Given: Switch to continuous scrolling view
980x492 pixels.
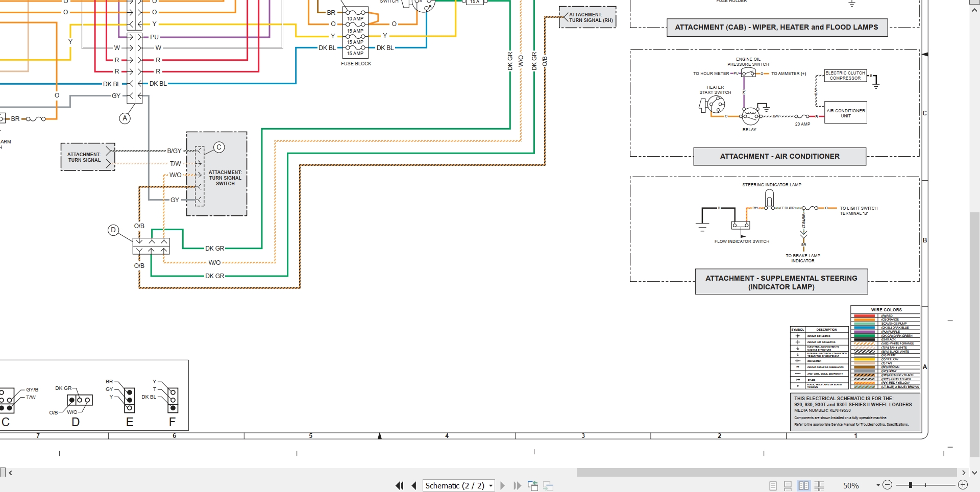Looking at the screenshot, I should (x=788, y=486).
